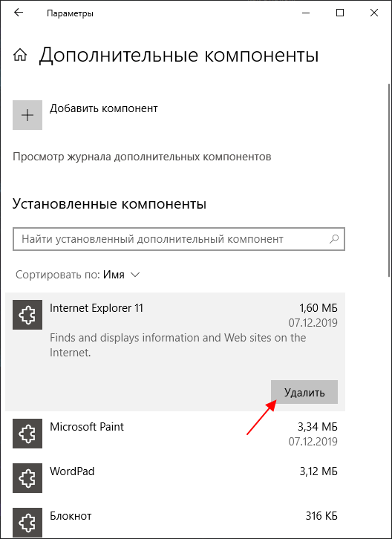Click the plus icon to add component

click(x=27, y=115)
